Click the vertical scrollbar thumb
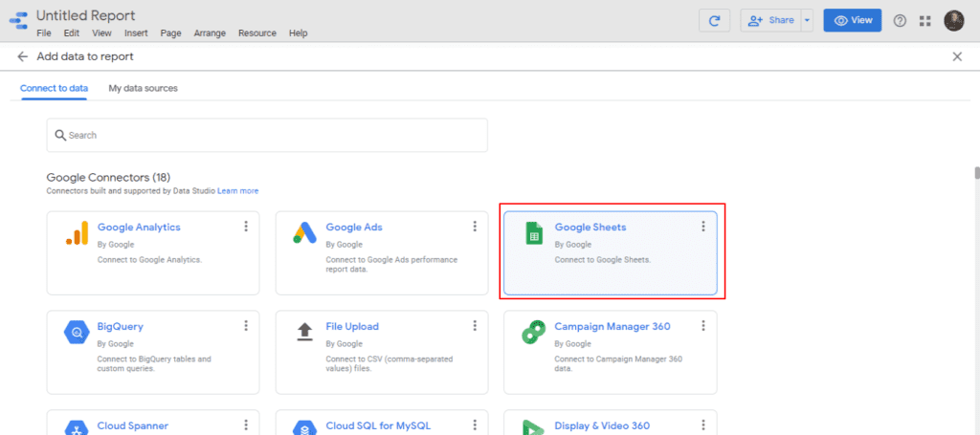Viewport: 980px width, 435px height. coord(976,173)
